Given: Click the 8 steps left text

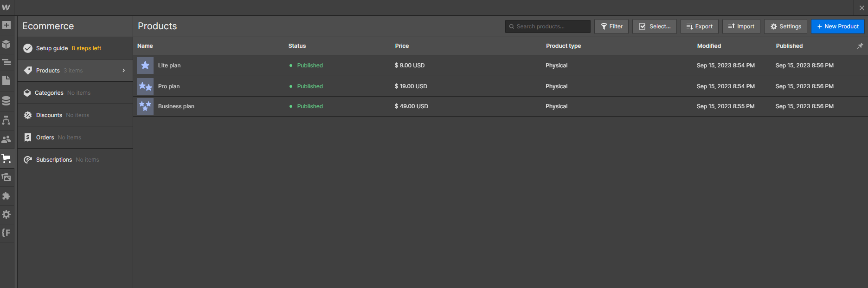Looking at the screenshot, I should pos(86,48).
